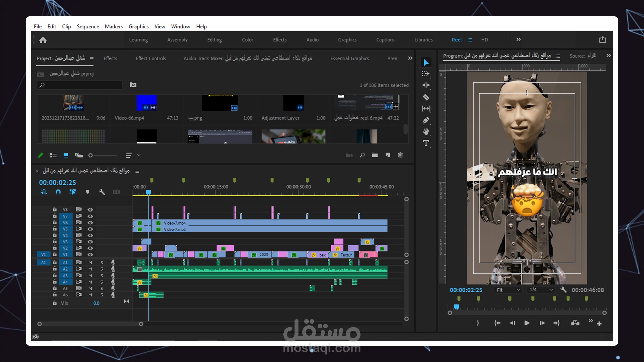Hide track V6 using eye icon
This screenshot has width=644, height=362.
[90, 223]
